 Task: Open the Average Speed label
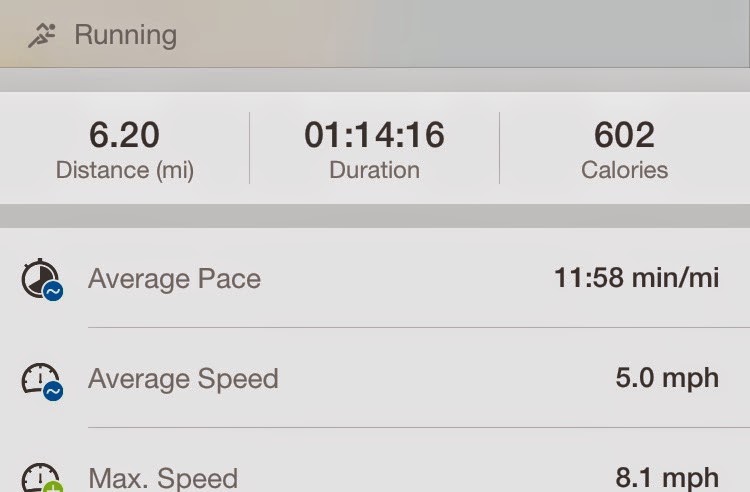tap(183, 379)
